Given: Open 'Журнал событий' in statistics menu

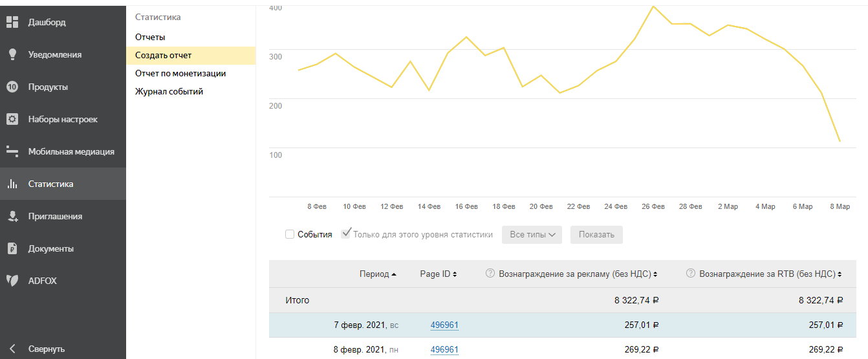Looking at the screenshot, I should (x=169, y=92).
